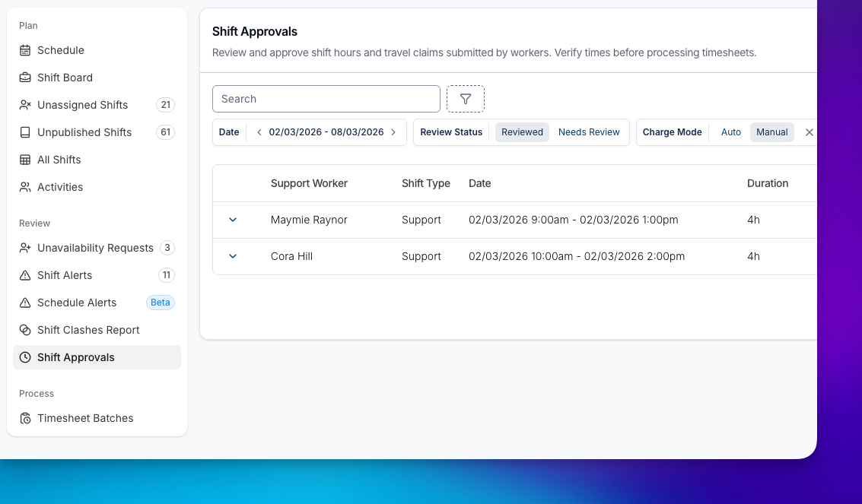Open the filter funnel icon
The image size is (862, 504).
[x=465, y=99]
